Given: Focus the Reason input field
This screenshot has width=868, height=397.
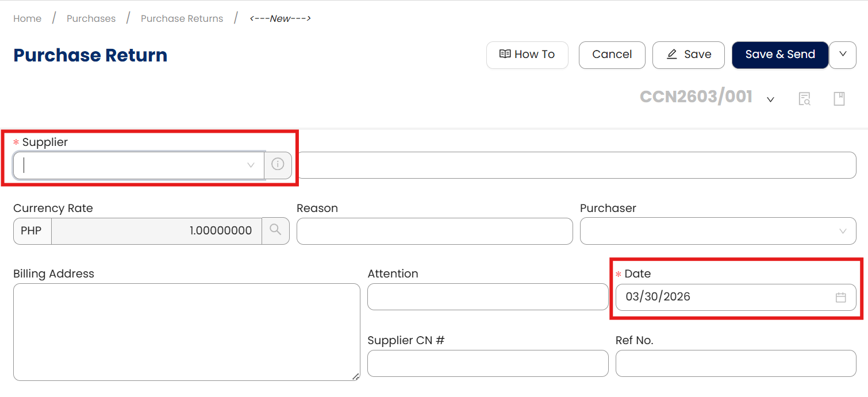Looking at the screenshot, I should click(x=435, y=231).
